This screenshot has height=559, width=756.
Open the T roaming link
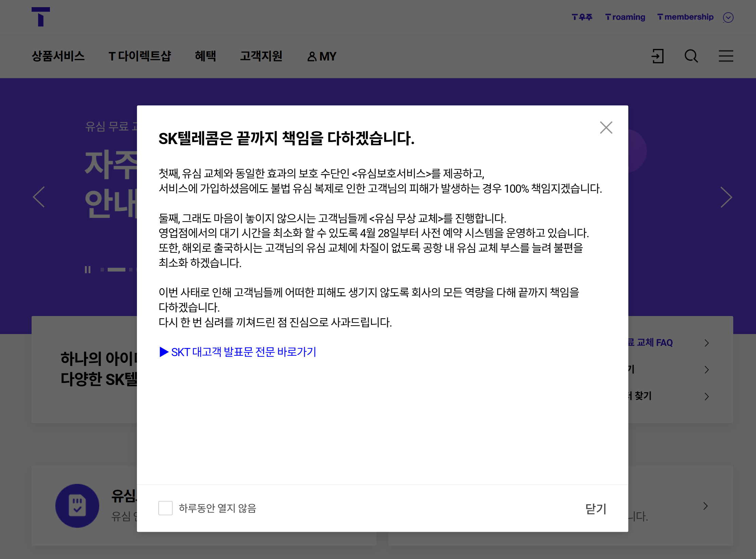[x=625, y=17]
